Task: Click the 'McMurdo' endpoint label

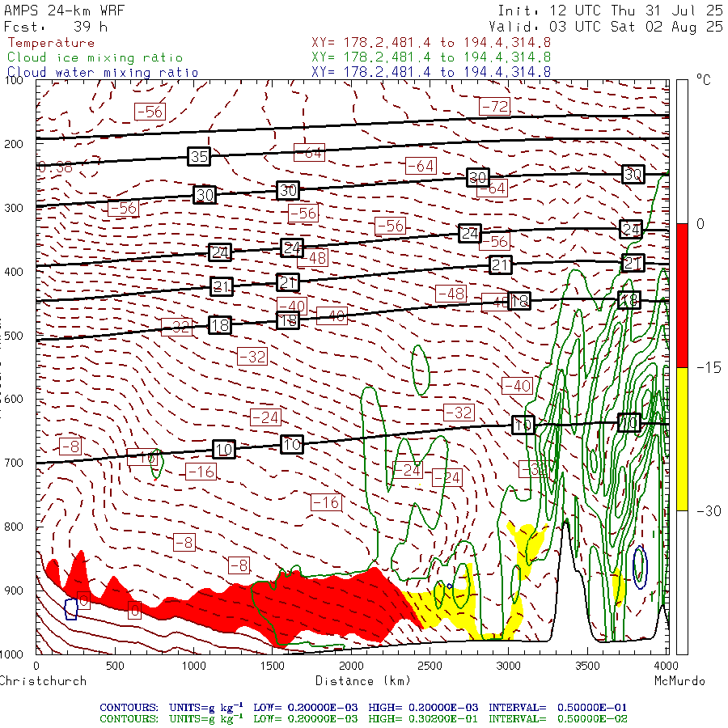Action: tap(679, 681)
